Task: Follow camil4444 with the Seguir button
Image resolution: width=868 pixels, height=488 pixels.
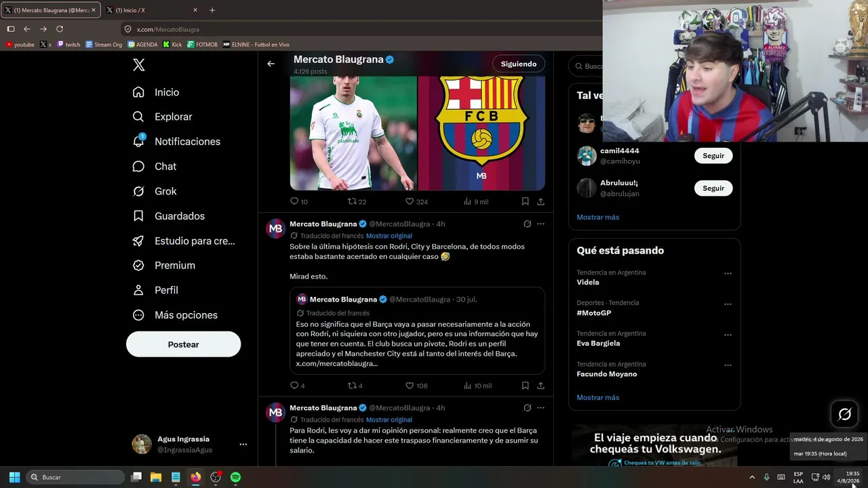Action: pos(713,156)
